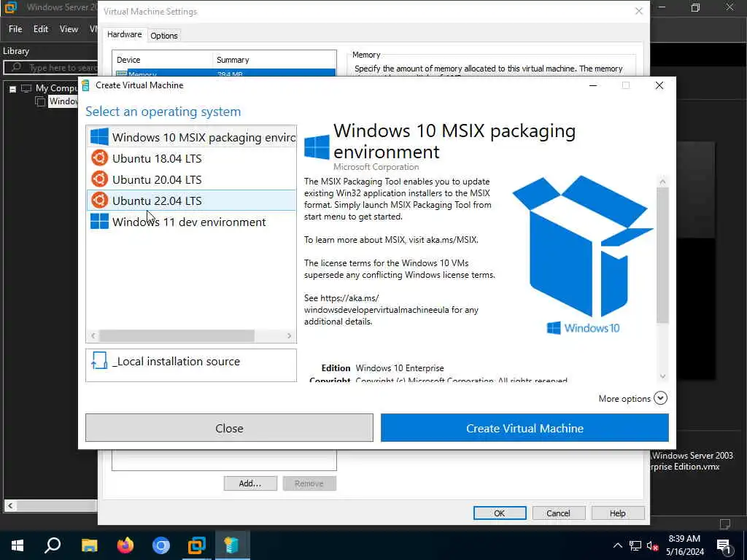Click Create Virtual Machine app taskbar icon
The height and width of the screenshot is (560, 747).
click(x=232, y=545)
